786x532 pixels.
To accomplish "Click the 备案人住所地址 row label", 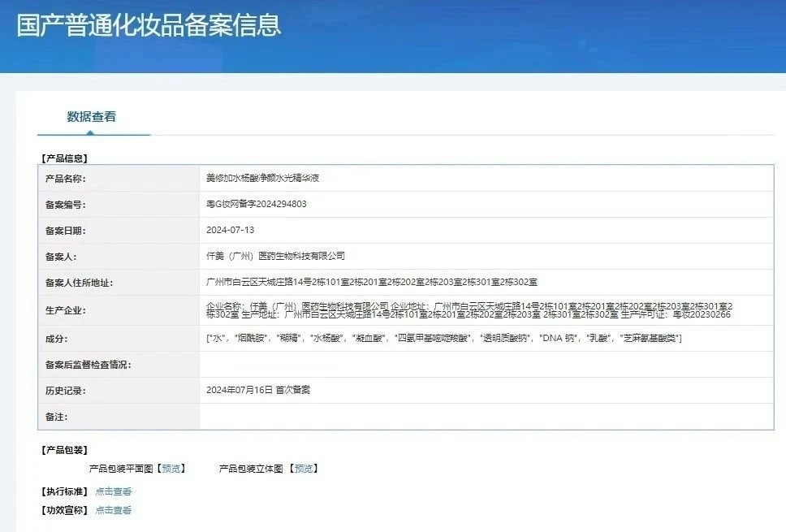I will [80, 283].
